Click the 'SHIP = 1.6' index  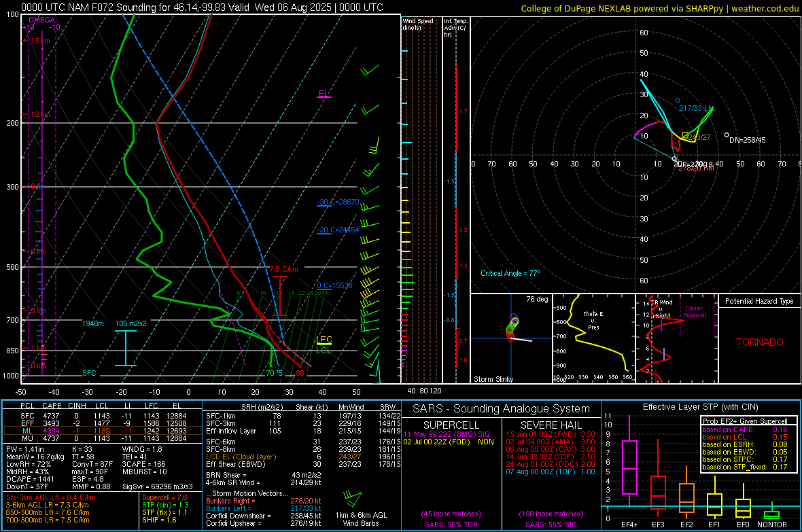(159, 520)
